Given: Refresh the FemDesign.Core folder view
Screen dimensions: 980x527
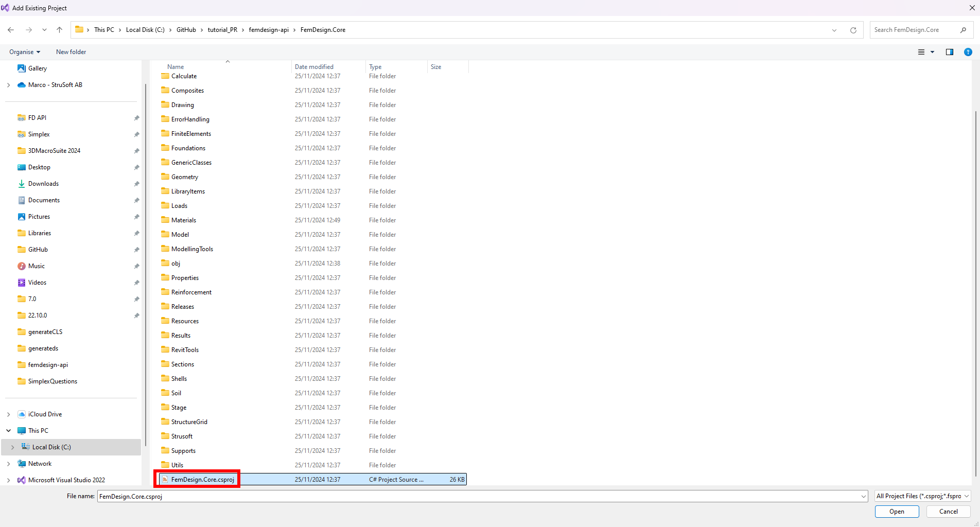Looking at the screenshot, I should (x=853, y=30).
